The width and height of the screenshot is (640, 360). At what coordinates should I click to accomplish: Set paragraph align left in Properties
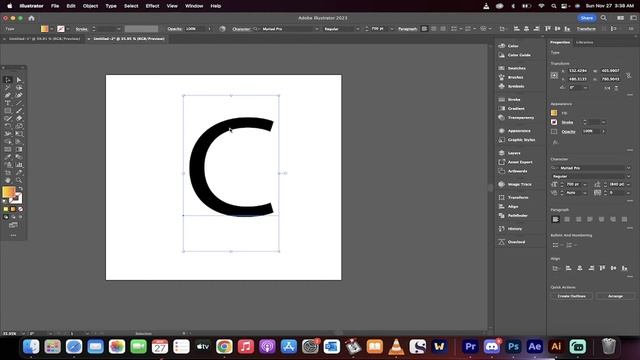(x=556, y=220)
